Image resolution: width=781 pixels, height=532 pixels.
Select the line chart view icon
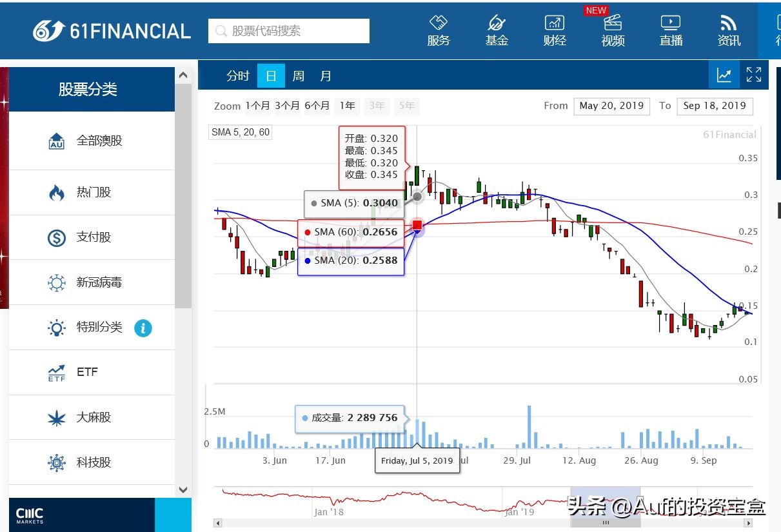point(724,75)
